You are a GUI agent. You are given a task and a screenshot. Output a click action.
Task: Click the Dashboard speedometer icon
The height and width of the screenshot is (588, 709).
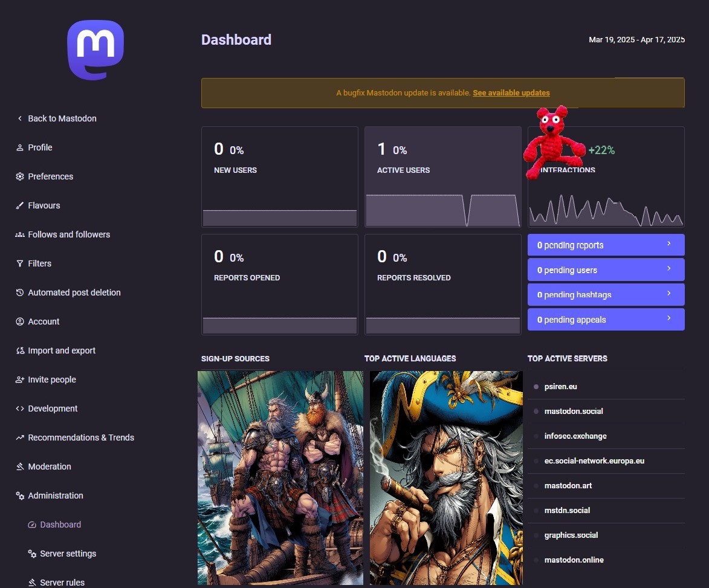[x=31, y=525]
